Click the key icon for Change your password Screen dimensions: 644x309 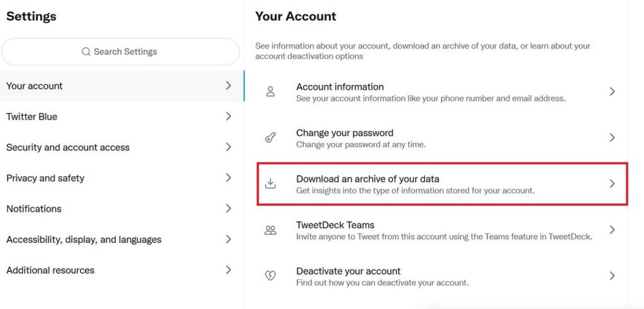(270, 138)
